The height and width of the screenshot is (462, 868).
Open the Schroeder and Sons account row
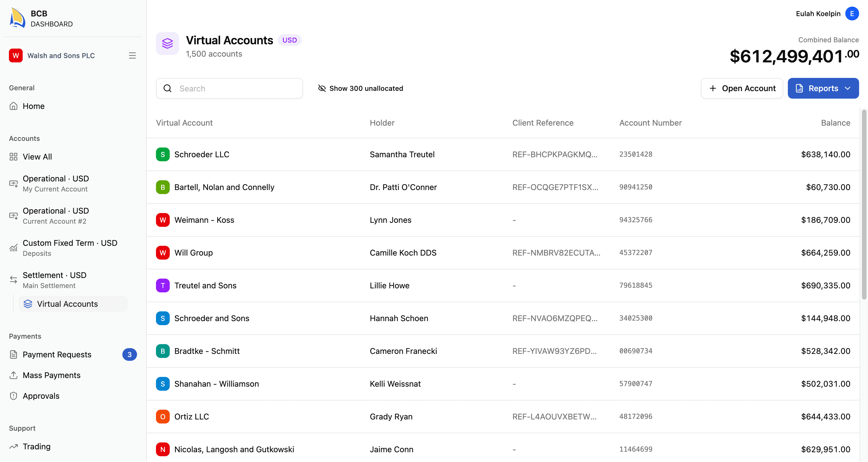503,318
